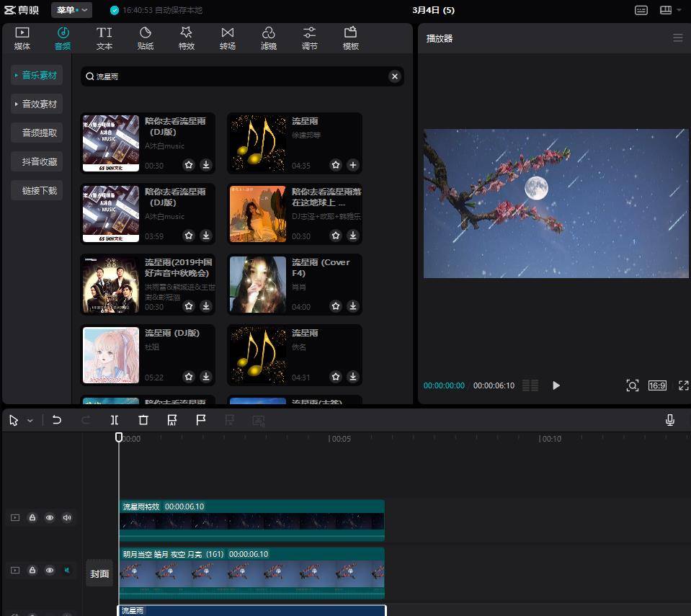Expand the layout dropdown arrow in title bar
Image resolution: width=691 pixels, height=616 pixels.
tap(679, 10)
